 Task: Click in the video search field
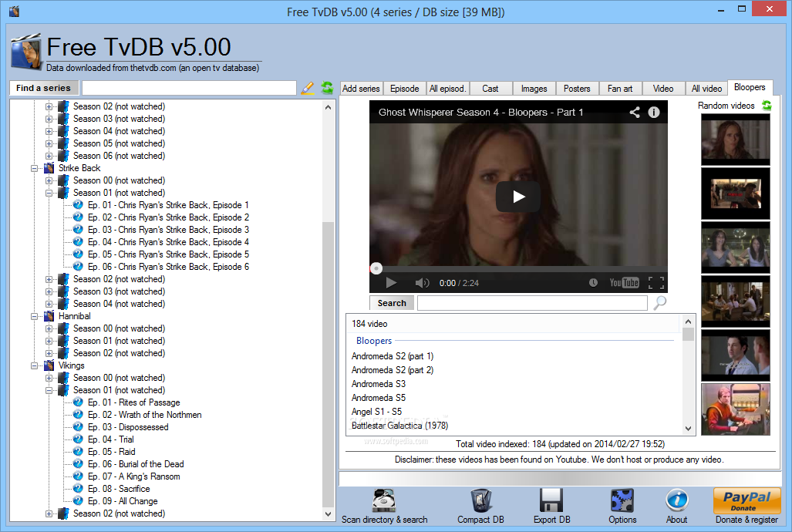(x=532, y=303)
